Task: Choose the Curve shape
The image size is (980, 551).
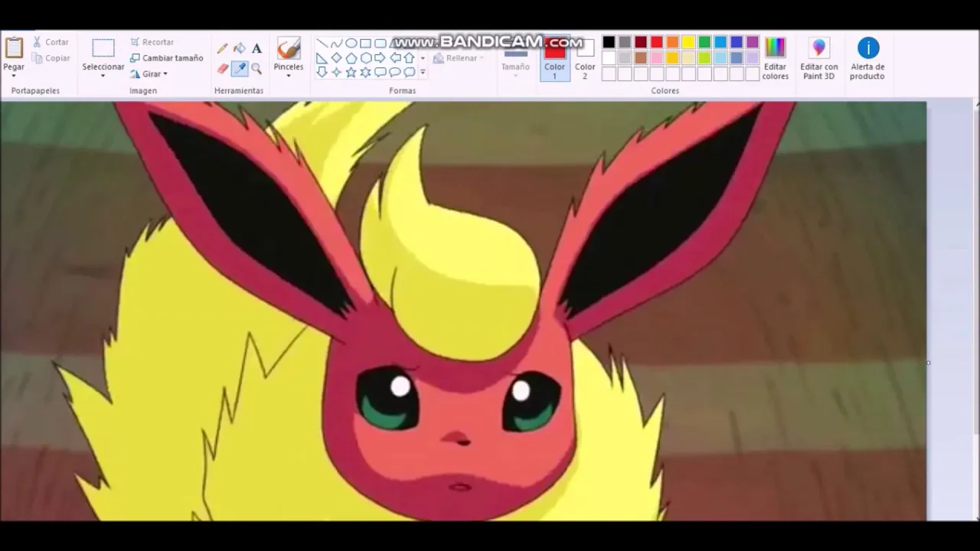Action: pyautogui.click(x=336, y=43)
